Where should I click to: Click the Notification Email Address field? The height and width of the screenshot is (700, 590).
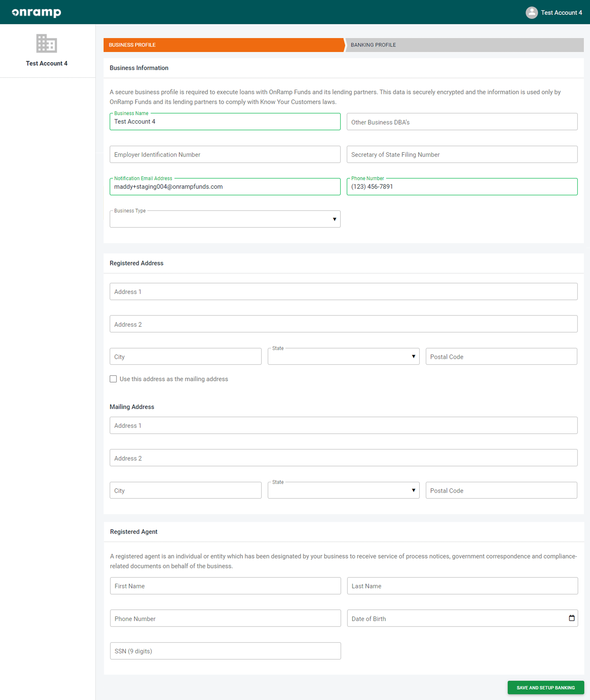point(225,186)
